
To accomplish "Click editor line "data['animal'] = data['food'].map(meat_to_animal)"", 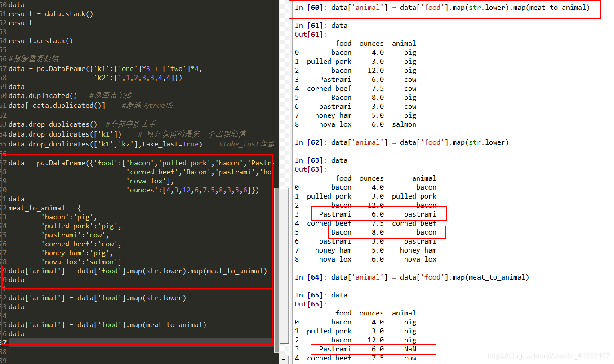I will 107,324.
